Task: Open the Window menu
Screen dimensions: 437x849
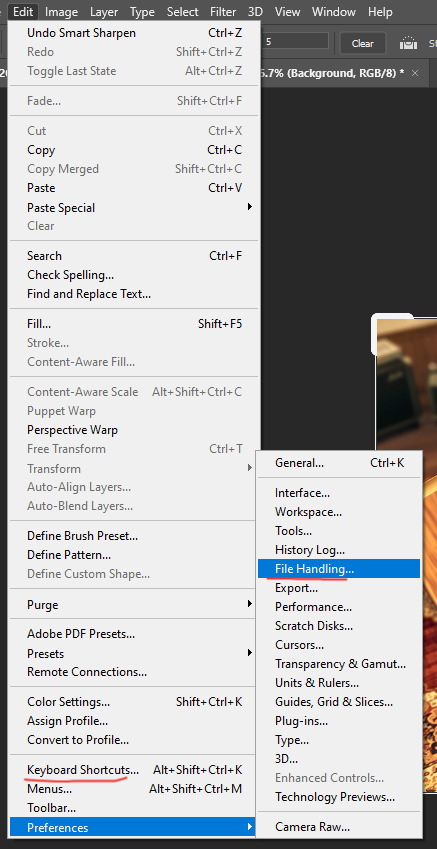Action: click(x=334, y=11)
